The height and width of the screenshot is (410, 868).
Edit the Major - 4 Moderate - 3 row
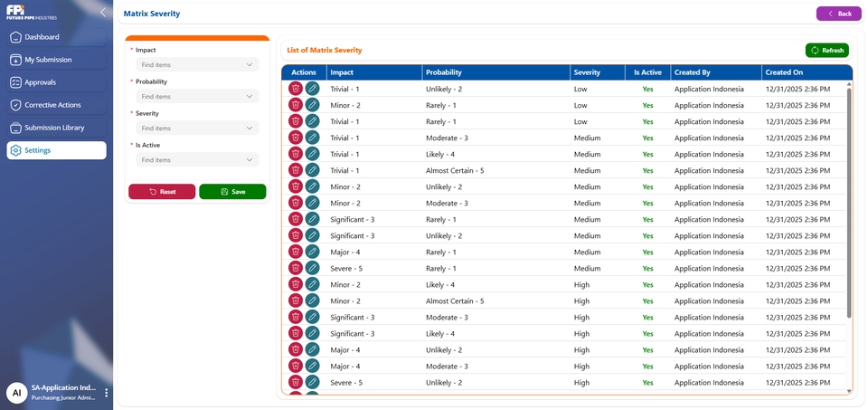pyautogui.click(x=312, y=366)
